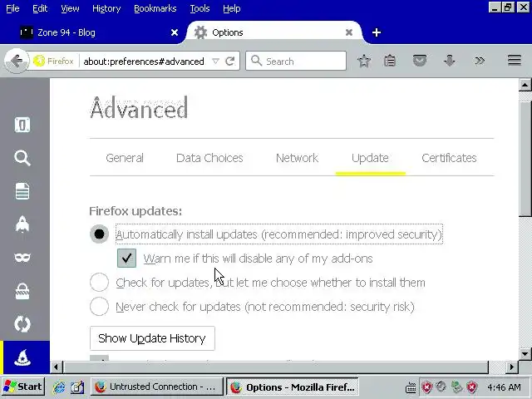The image size is (532, 399).
Task: Switch to the General advanced tab
Action: (x=125, y=158)
